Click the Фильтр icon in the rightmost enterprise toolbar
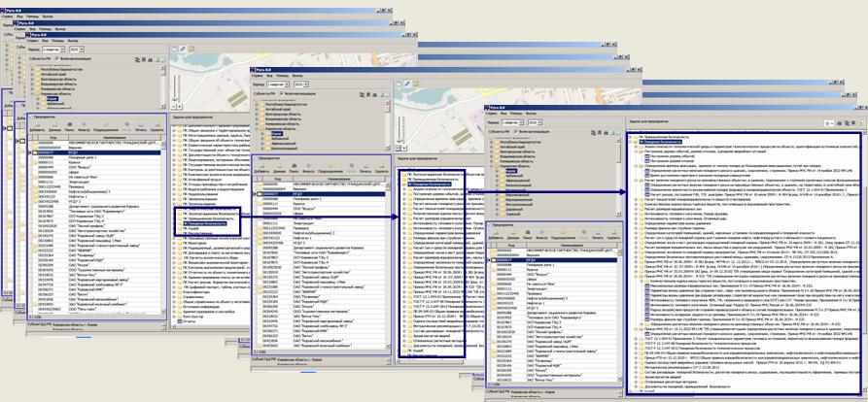The height and width of the screenshot is (402, 868). point(543,233)
